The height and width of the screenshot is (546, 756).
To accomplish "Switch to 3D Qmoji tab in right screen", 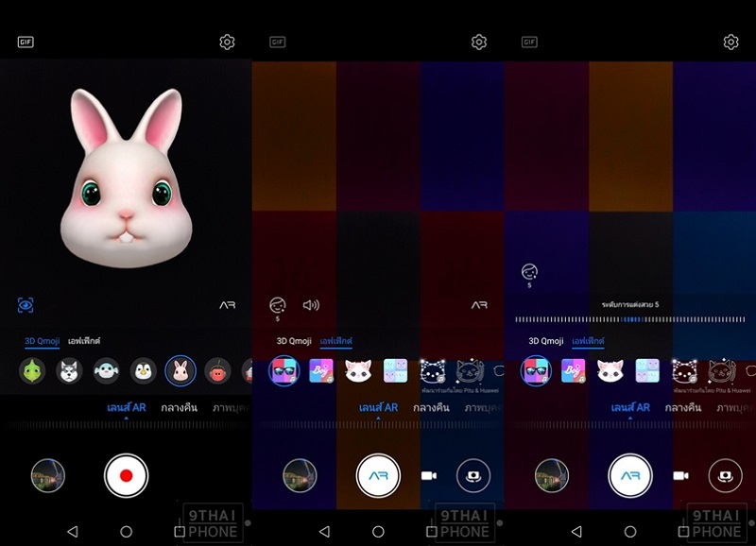I will [x=546, y=341].
